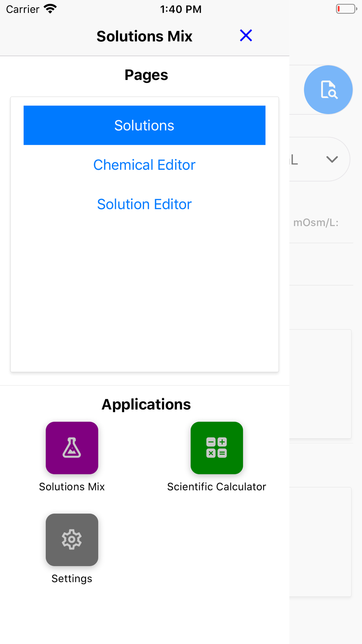
Task: Click the Pages section heading
Action: coord(146,75)
